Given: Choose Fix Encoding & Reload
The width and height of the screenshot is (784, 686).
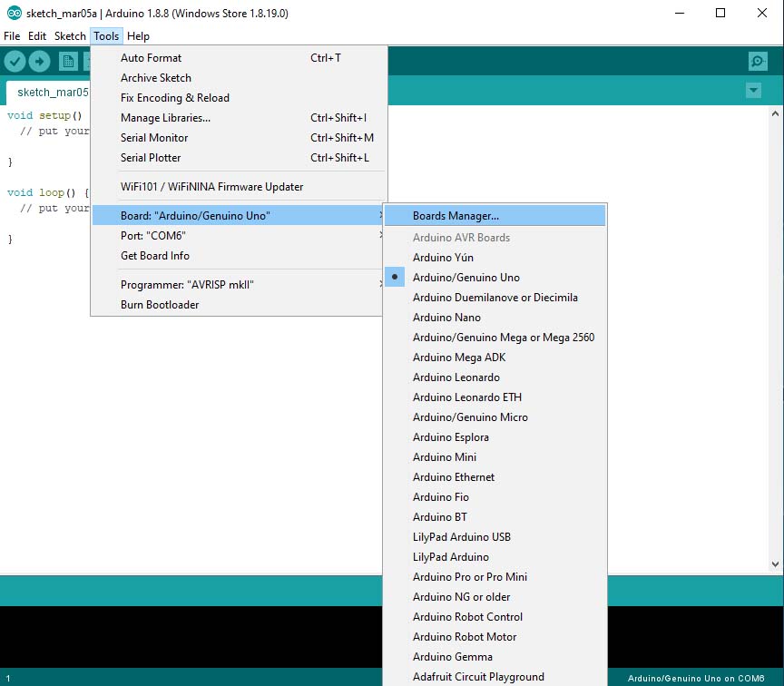Looking at the screenshot, I should (239, 98).
